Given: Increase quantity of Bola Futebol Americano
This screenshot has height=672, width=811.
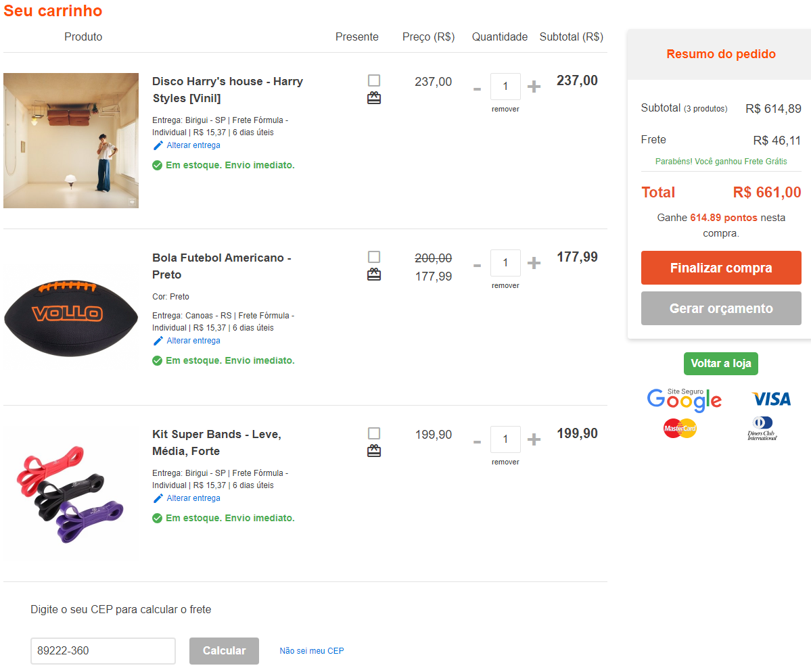Looking at the screenshot, I should [x=534, y=263].
